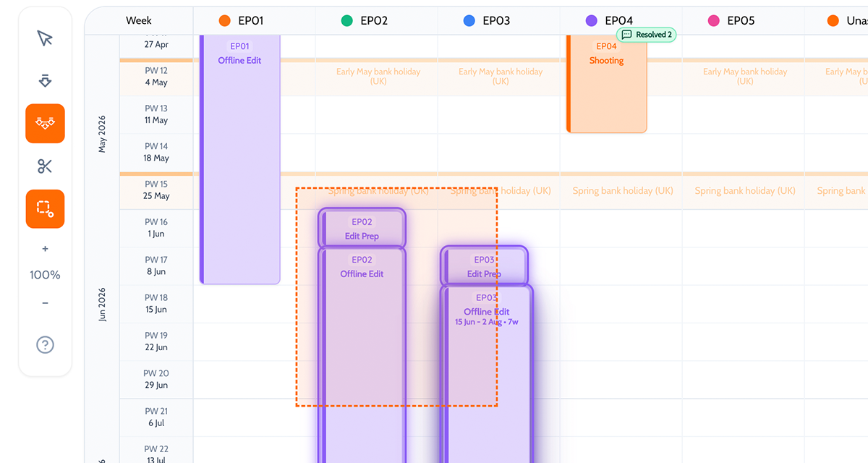Zoom out with the minus icon
Viewport: 868px width, 463px height.
(x=45, y=303)
